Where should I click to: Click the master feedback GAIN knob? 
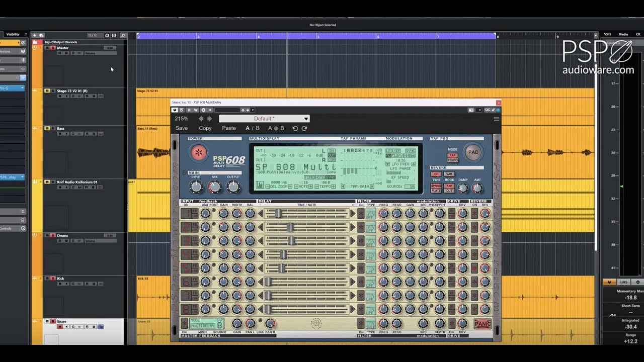click(236, 324)
